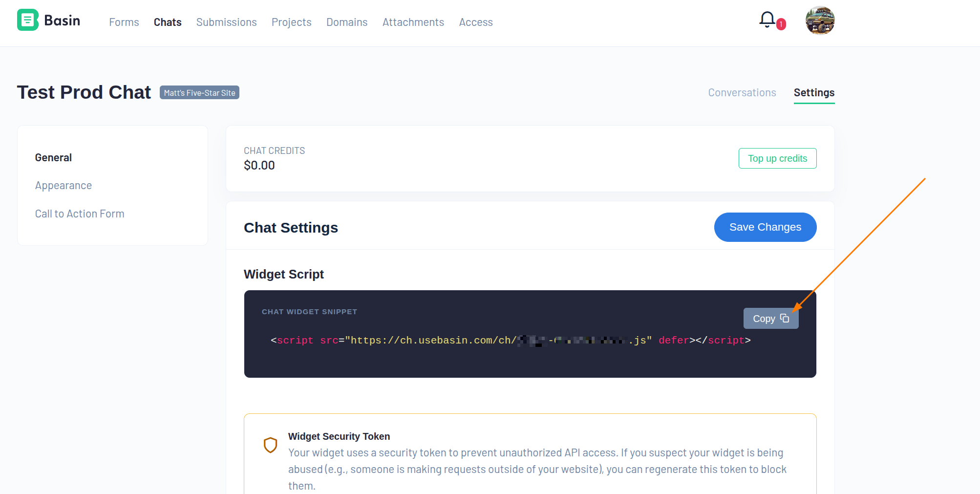Navigate to Submissions
This screenshot has height=494, width=980.
[226, 22]
